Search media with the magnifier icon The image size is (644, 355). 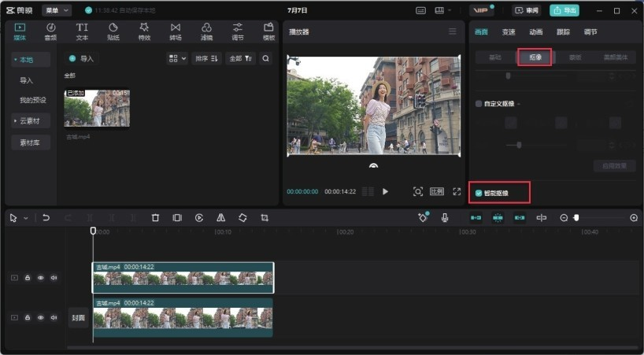(x=265, y=58)
